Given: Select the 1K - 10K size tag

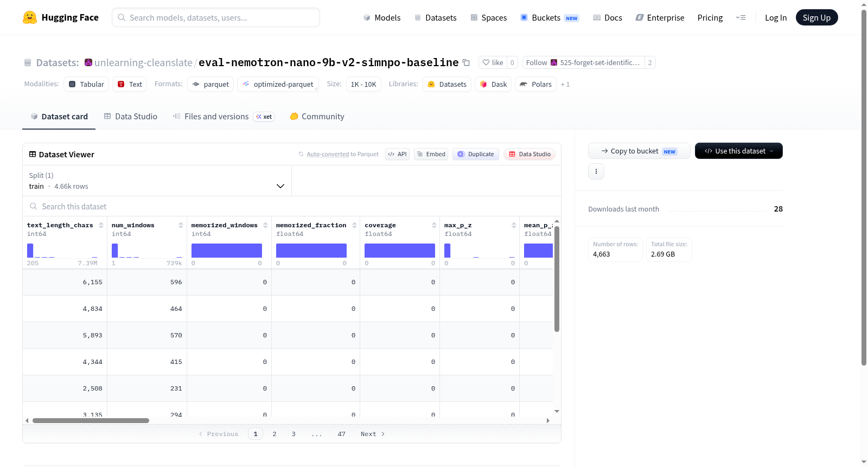Looking at the screenshot, I should [x=363, y=84].
